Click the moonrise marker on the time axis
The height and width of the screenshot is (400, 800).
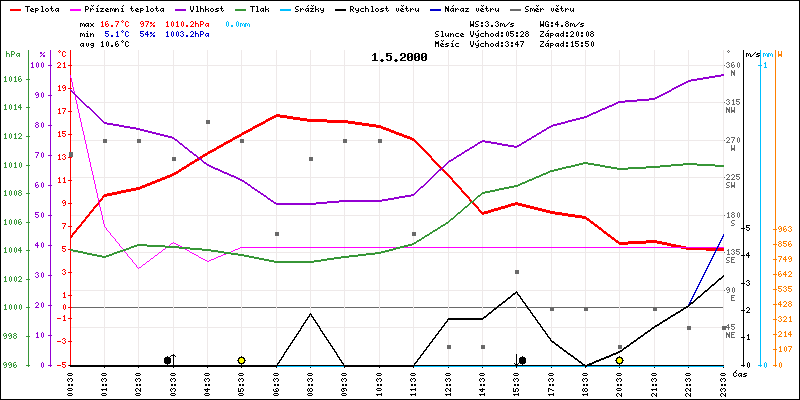pyautogui.click(x=169, y=360)
